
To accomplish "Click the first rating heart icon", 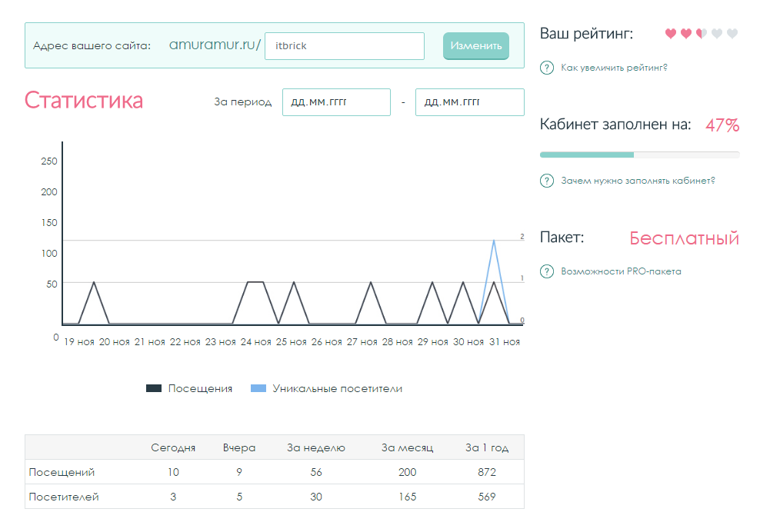I will [670, 34].
